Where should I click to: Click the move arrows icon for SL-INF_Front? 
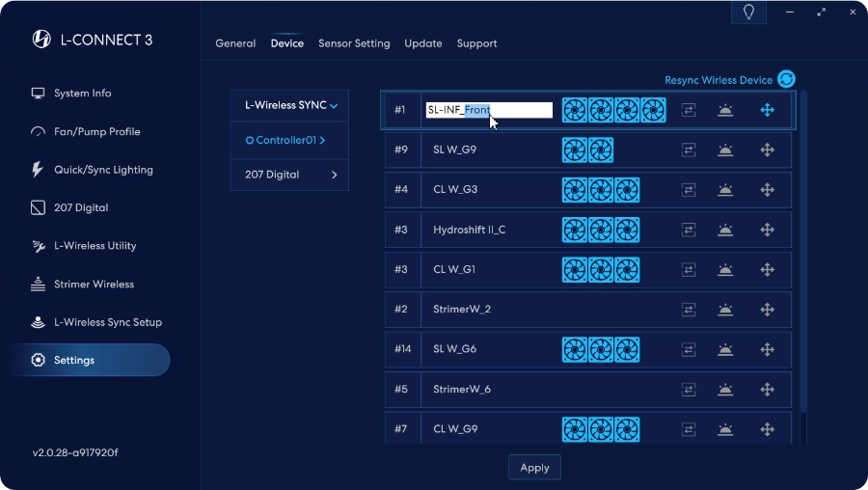tap(768, 110)
